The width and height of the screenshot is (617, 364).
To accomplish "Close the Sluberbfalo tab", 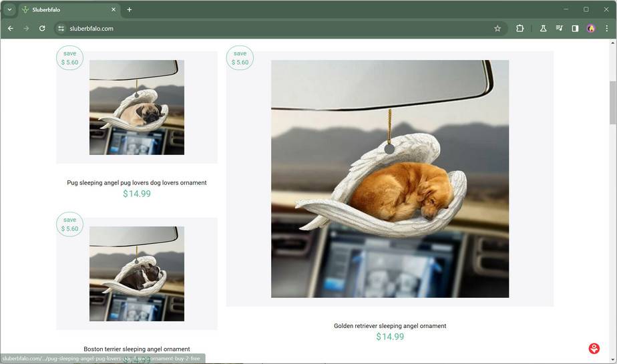I will 114,9.
